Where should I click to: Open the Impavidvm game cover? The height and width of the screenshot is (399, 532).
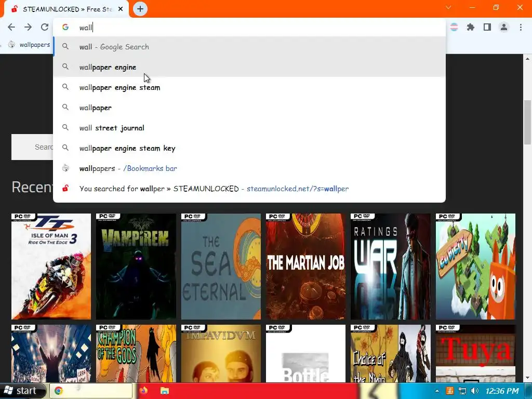pos(221,353)
